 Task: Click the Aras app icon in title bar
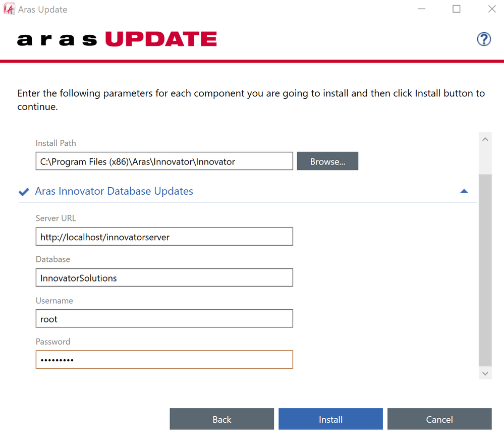pos(9,9)
